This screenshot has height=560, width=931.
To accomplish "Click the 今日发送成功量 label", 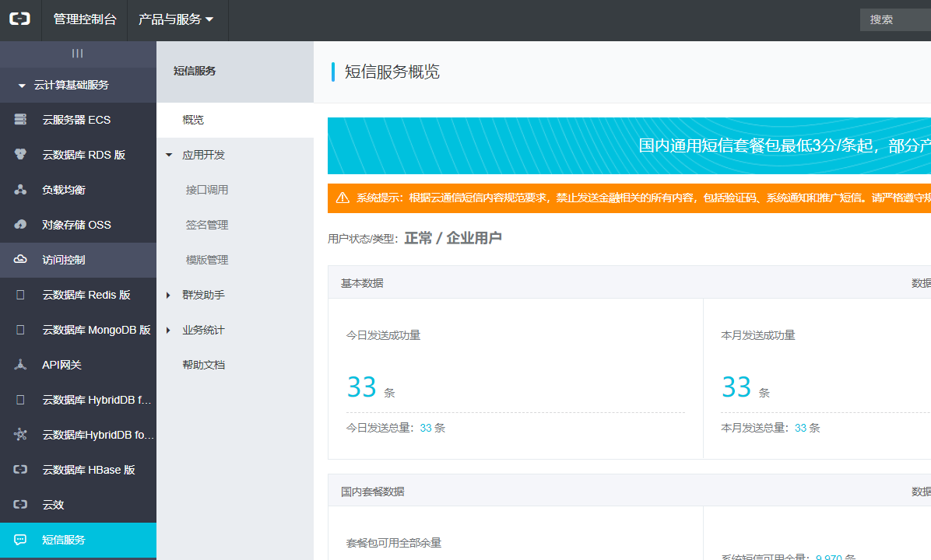I will click(x=383, y=335).
